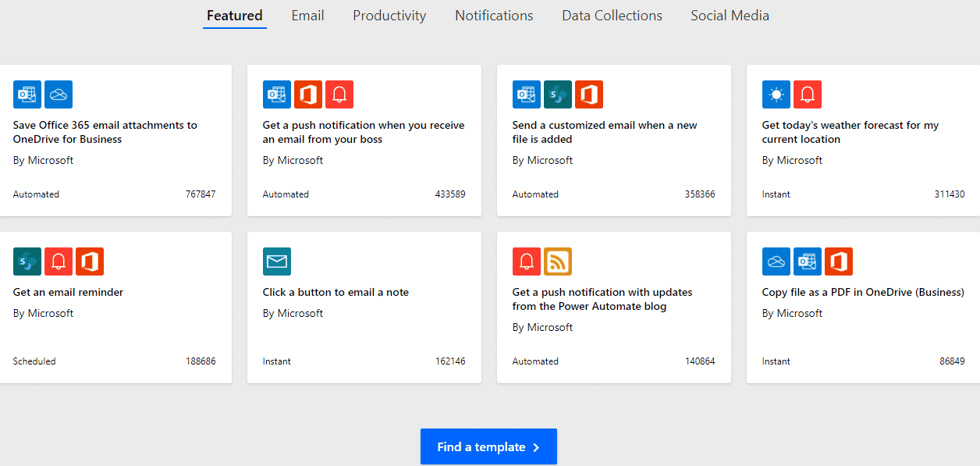Click Office icon in Copy file as PDF card
This screenshot has height=466, width=980.
click(x=839, y=261)
